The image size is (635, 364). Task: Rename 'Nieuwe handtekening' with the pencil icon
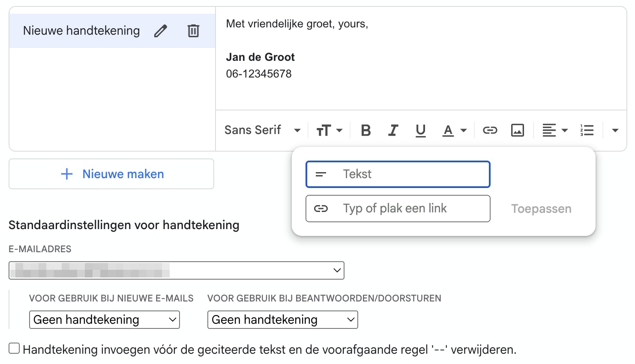(161, 30)
